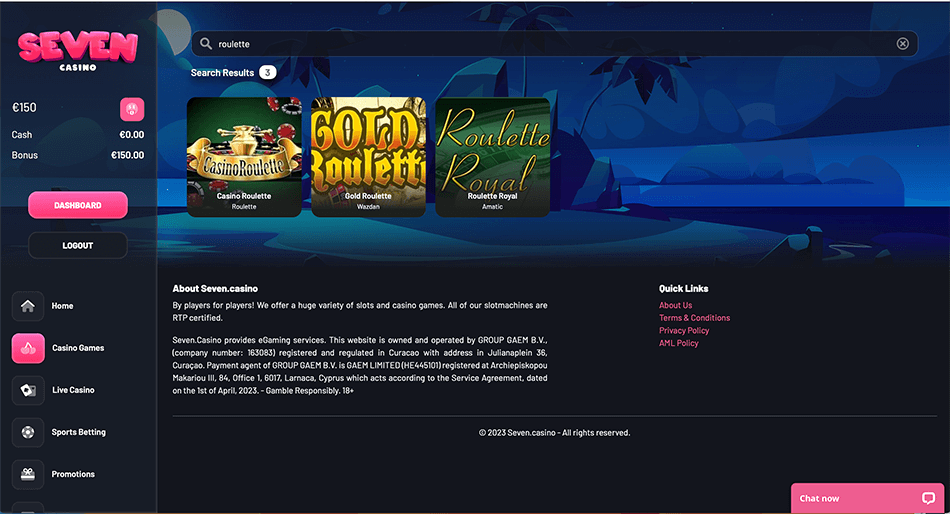Click the Bonus balance €150.00 value
Image resolution: width=950 pixels, height=514 pixels.
tap(127, 155)
